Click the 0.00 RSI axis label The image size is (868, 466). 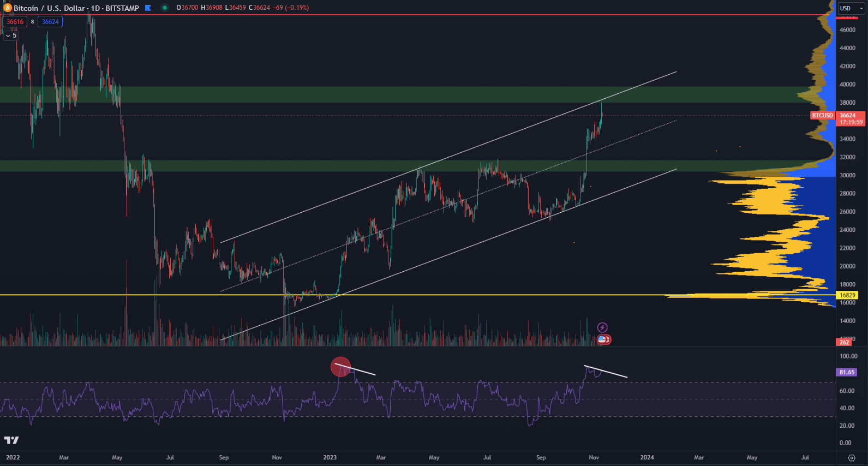(845, 443)
